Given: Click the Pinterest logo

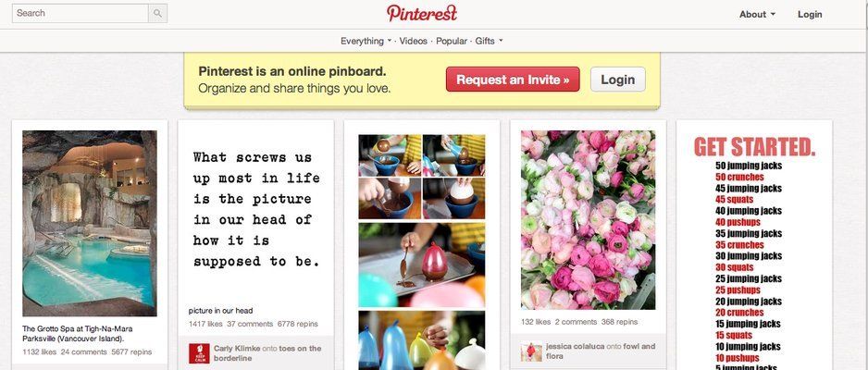Looking at the screenshot, I should point(422,13).
